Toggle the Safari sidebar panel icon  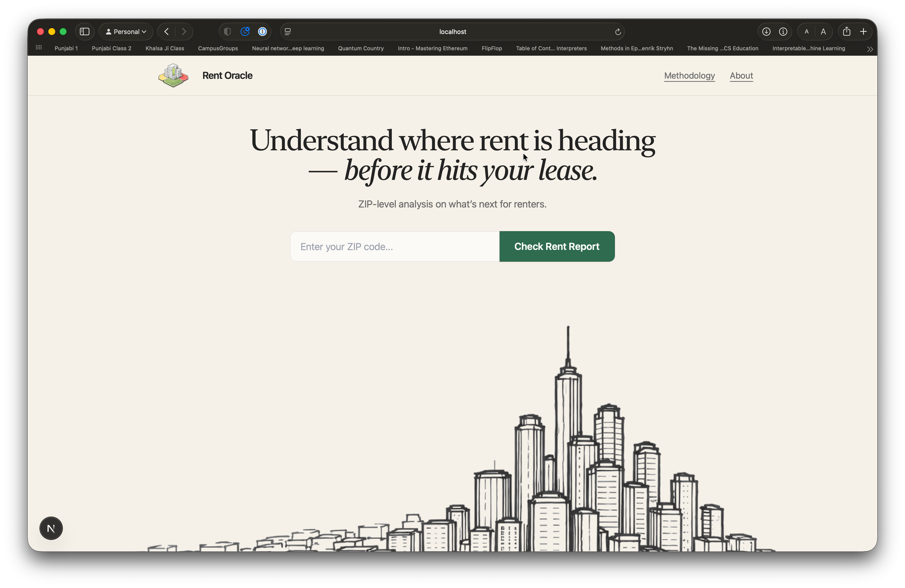[85, 32]
